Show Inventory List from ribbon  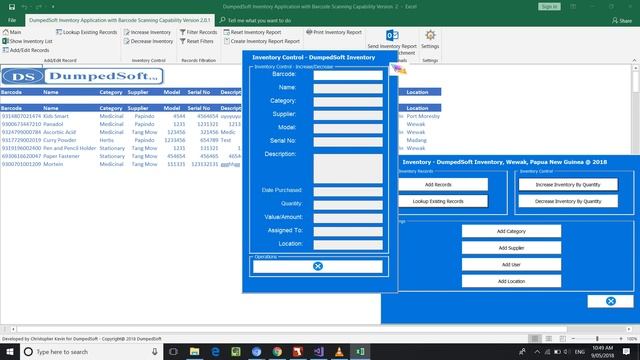click(27, 41)
